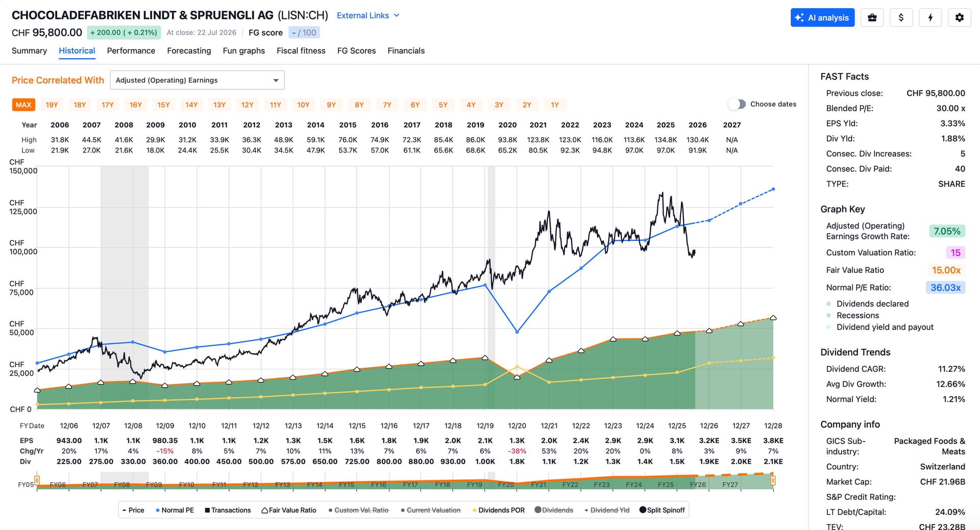Go to the Forecasting tab
980x530 pixels.
(x=189, y=51)
